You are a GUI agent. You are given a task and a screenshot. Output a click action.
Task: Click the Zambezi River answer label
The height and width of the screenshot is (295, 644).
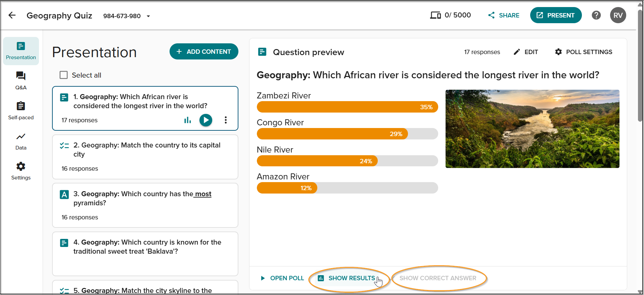pyautogui.click(x=284, y=96)
